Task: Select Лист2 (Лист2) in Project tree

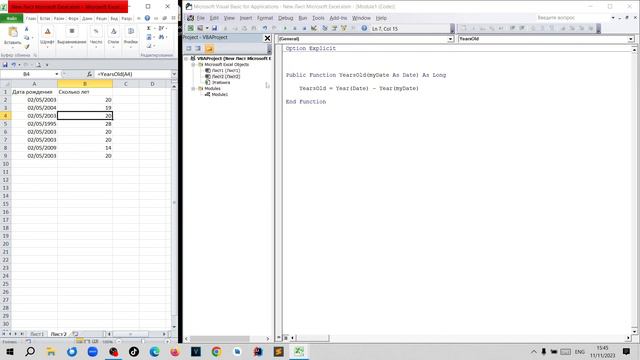Action: point(226,76)
